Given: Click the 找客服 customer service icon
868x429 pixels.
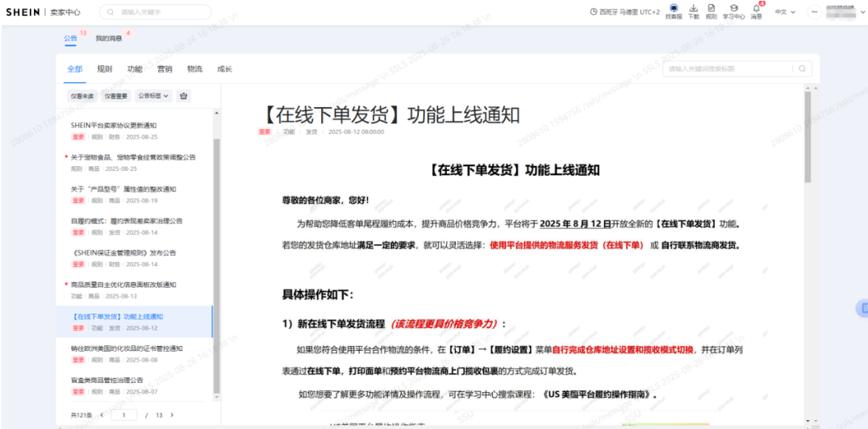Looking at the screenshot, I should click(674, 9).
